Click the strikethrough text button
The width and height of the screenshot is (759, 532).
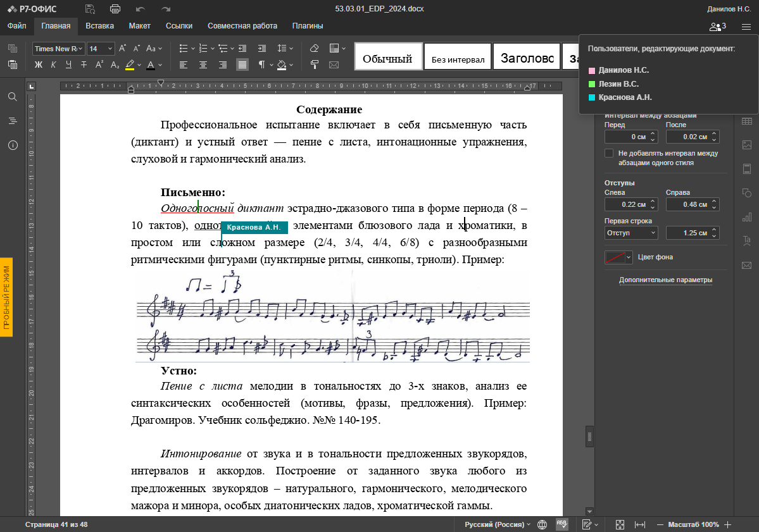(82, 65)
